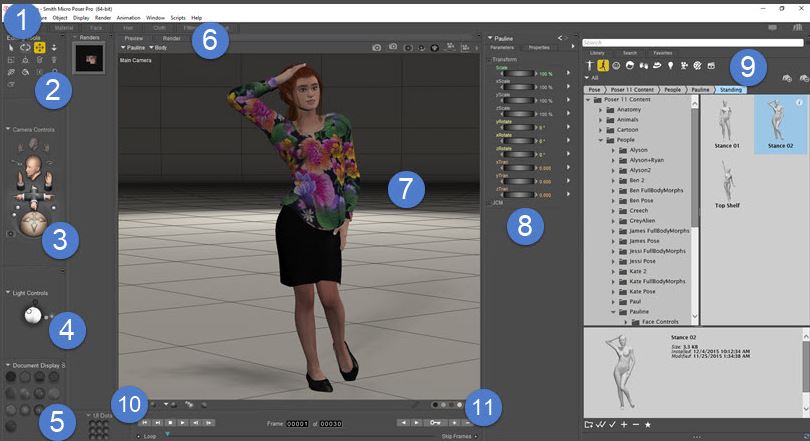The width and height of the screenshot is (810, 441).
Task: Collapse the People folder
Action: (600, 140)
